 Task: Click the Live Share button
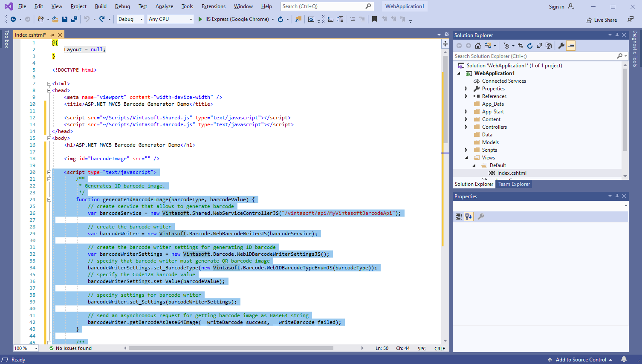[601, 20]
